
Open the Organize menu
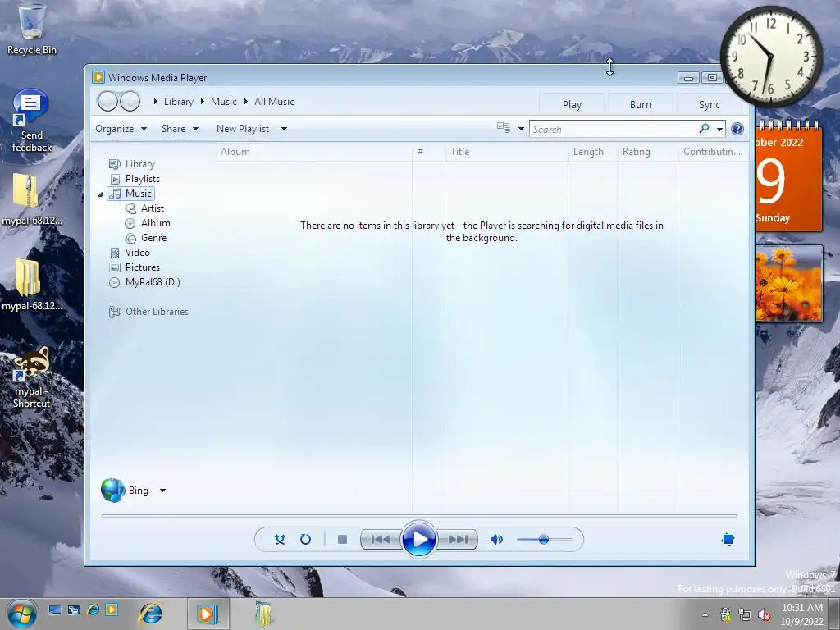point(121,129)
